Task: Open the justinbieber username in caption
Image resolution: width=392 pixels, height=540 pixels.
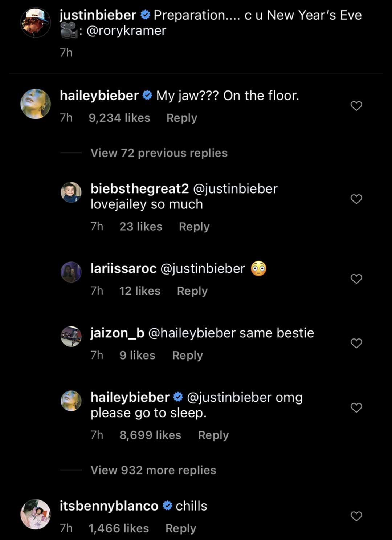Action: point(98,15)
